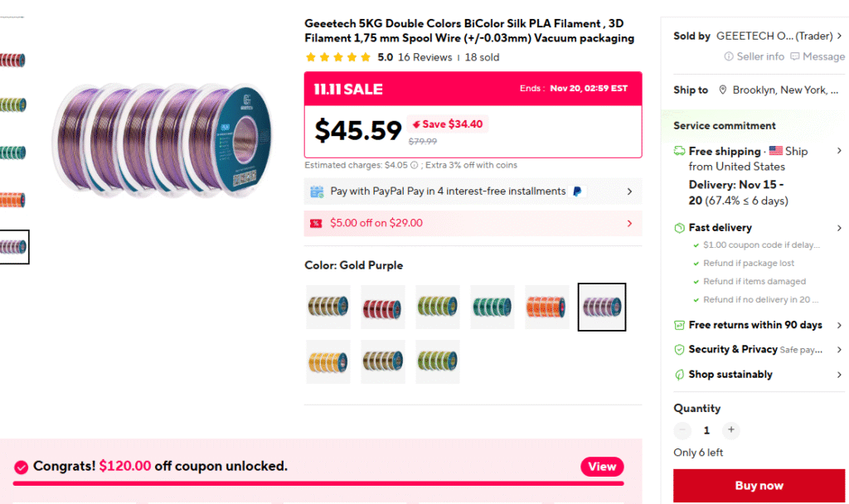Screen dimensions: 849x504
Task: Open Message to the seller
Action: click(x=817, y=56)
